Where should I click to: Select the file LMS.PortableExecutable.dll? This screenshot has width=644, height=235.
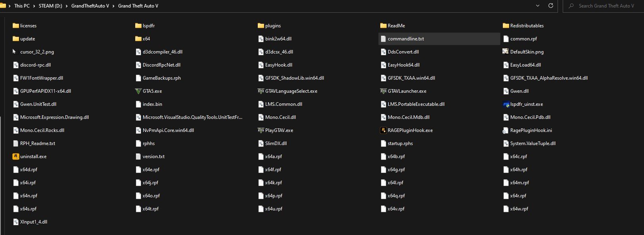(x=416, y=104)
